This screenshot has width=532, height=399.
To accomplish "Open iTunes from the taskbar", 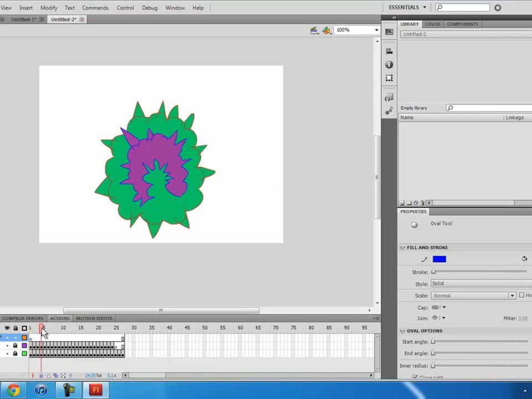I will tap(41, 390).
